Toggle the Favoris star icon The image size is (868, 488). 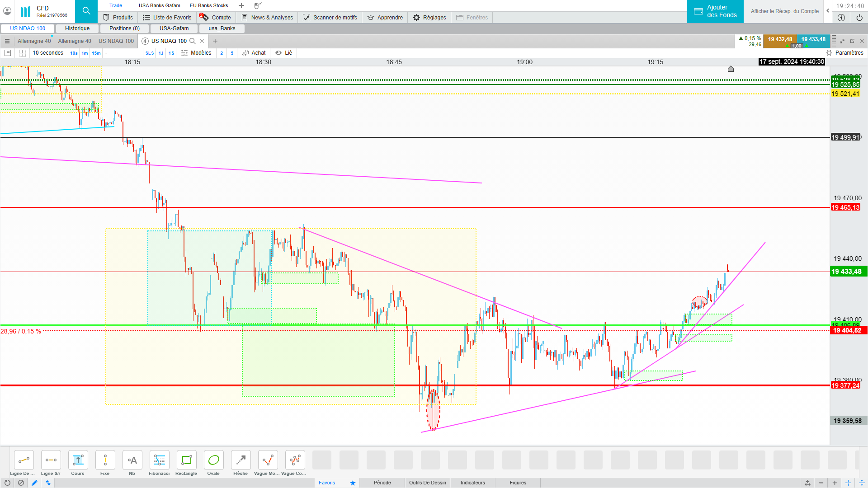tap(353, 483)
